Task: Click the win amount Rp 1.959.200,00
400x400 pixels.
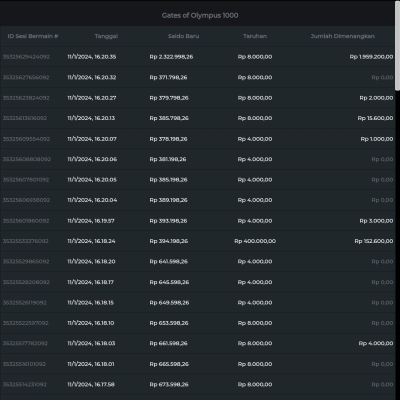Action: (x=371, y=57)
